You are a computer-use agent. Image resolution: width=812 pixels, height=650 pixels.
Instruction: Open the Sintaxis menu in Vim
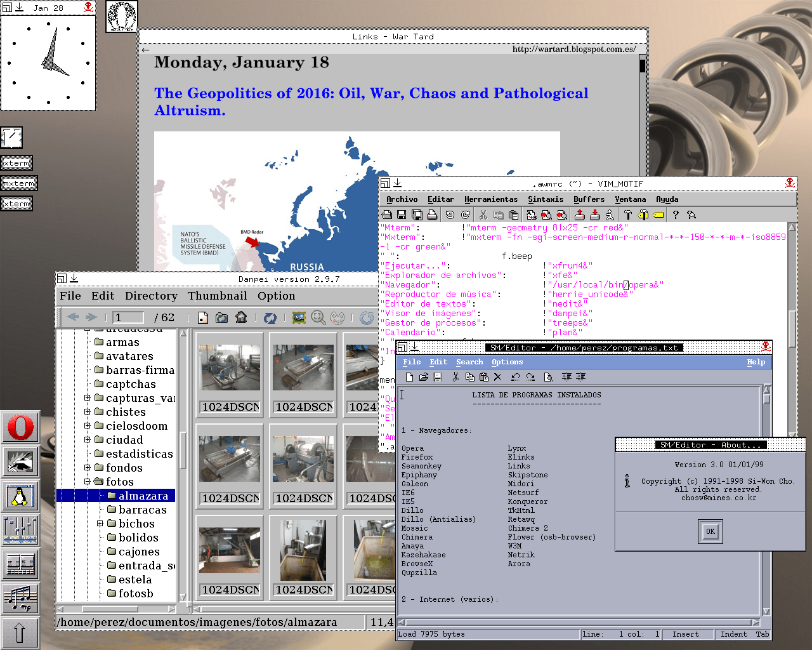pyautogui.click(x=546, y=199)
